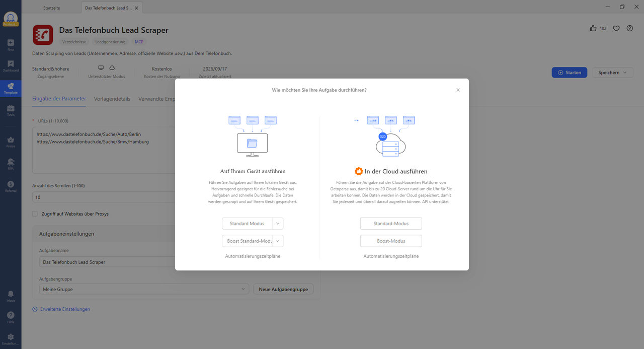Open the question mark help icon
Viewport: 644px width, 349px height.
(630, 29)
